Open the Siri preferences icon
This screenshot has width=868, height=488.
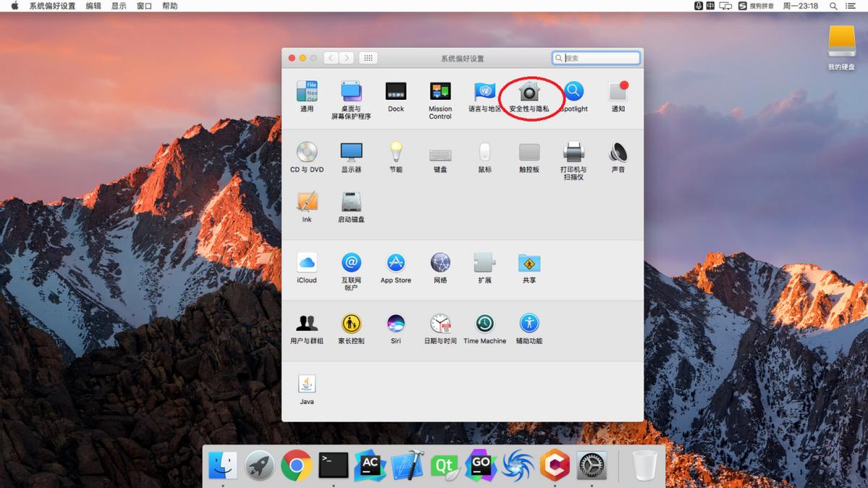tap(396, 324)
